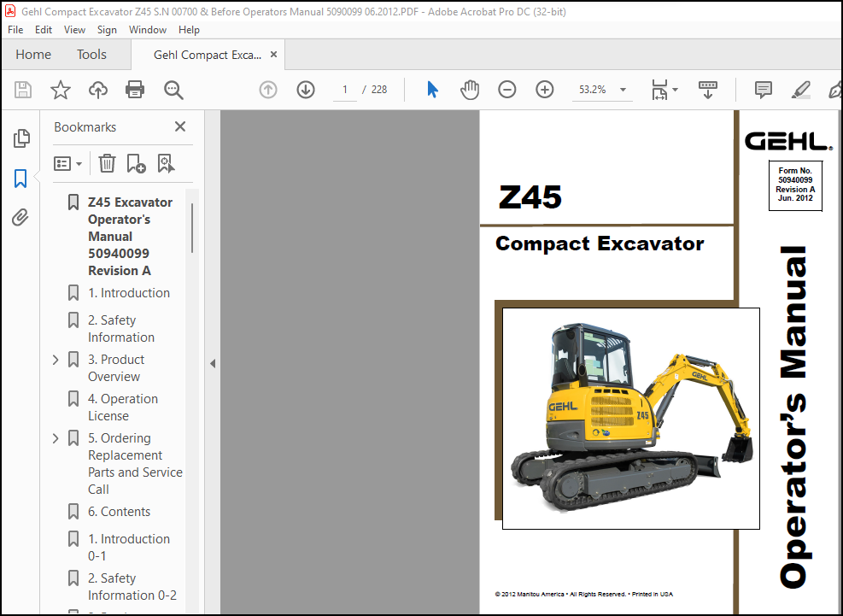Screen dimensions: 843x616
Task: Switch to the Home tab
Action: pyautogui.click(x=33, y=55)
